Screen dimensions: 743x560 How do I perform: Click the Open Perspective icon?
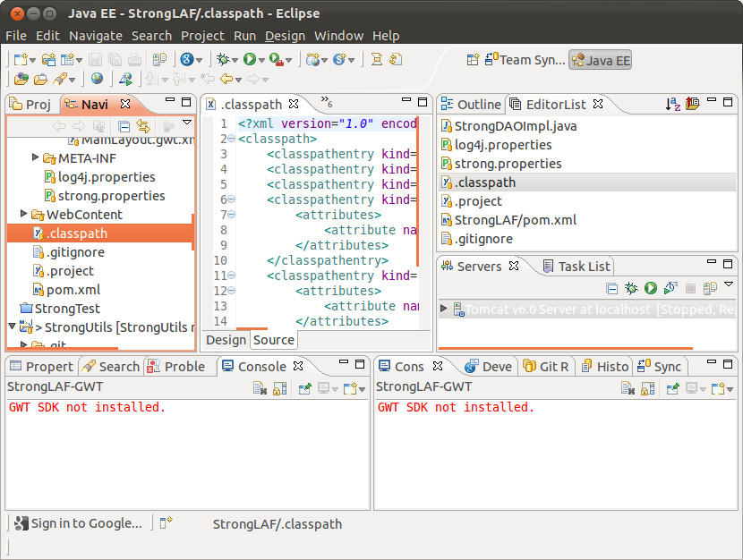473,60
